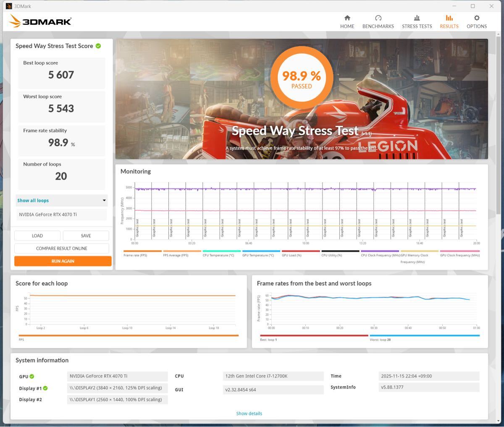504x427 pixels.
Task: Click the 3DMark logo in header
Action: 40,21
